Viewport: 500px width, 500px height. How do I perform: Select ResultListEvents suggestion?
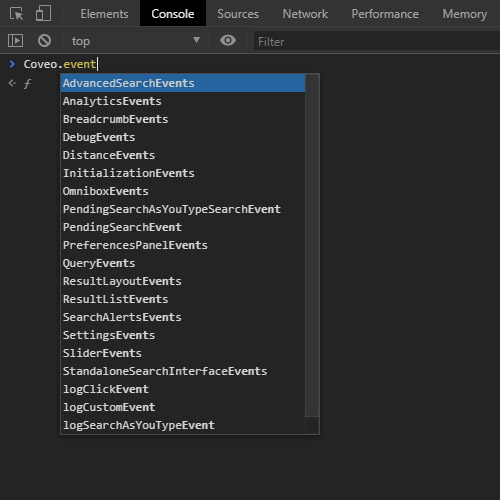(183, 299)
